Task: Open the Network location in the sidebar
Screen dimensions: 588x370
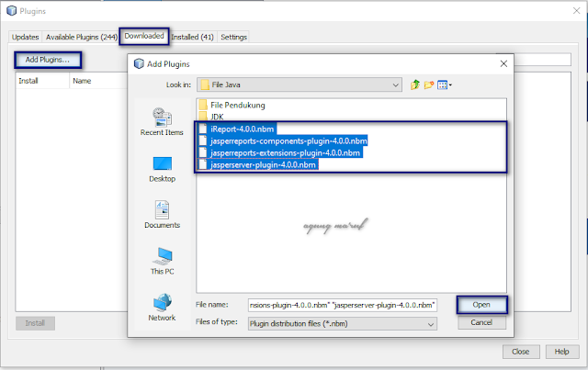Action: point(162,308)
